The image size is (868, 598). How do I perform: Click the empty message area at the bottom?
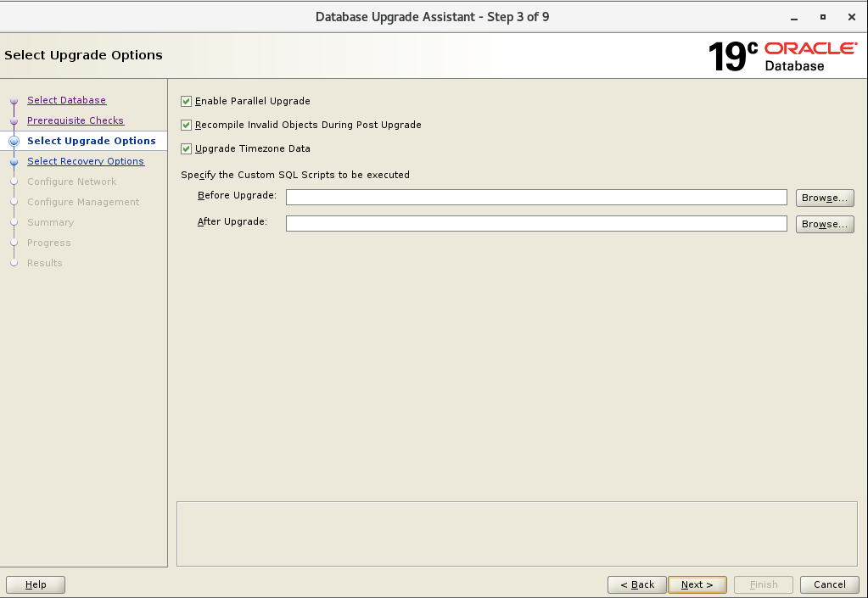[x=517, y=534]
